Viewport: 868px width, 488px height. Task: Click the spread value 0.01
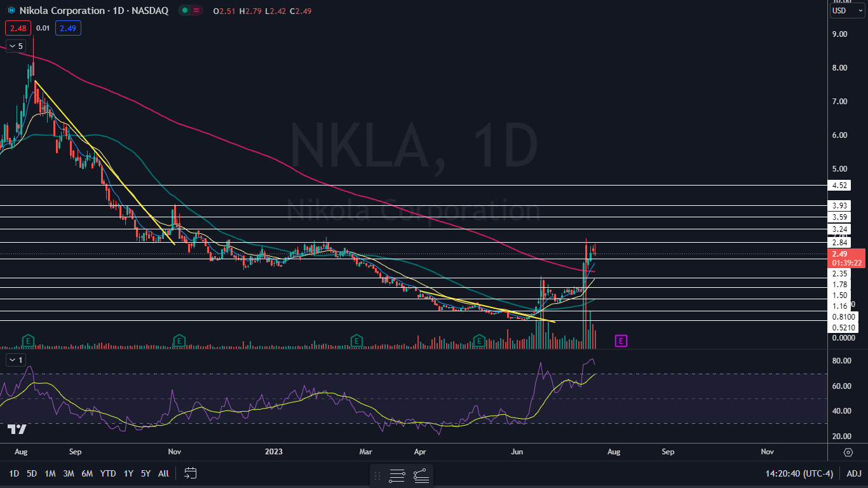tap(43, 28)
